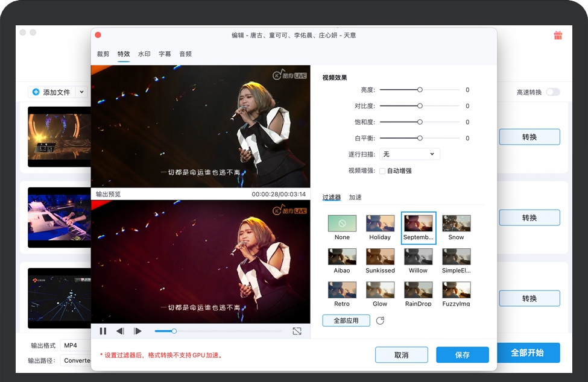Apply the FuzzyImg filter

[456, 295]
